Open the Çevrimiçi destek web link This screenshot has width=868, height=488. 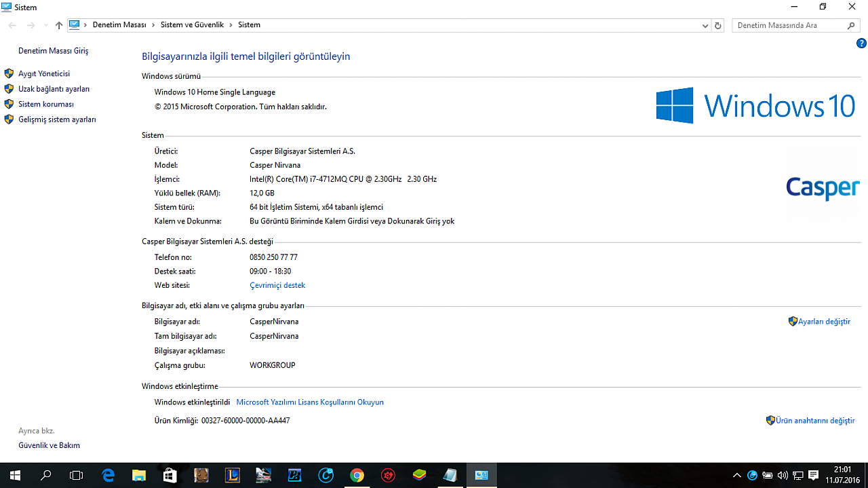click(x=277, y=285)
